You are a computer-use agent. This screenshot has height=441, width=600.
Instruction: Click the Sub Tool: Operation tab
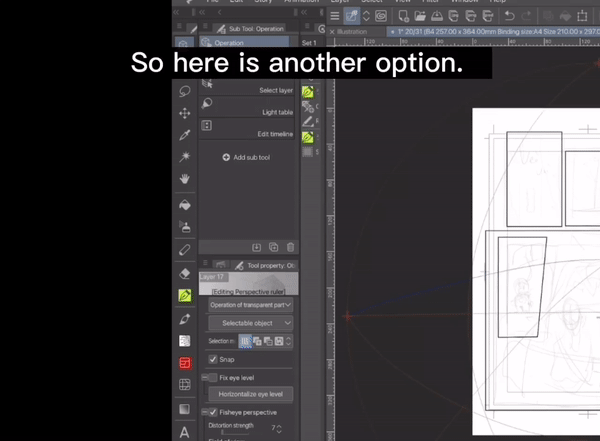[x=251, y=29]
